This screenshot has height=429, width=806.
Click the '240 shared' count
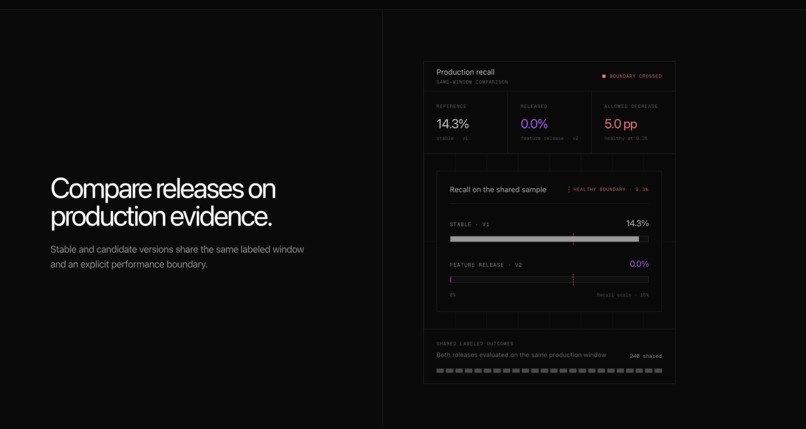[646, 356]
